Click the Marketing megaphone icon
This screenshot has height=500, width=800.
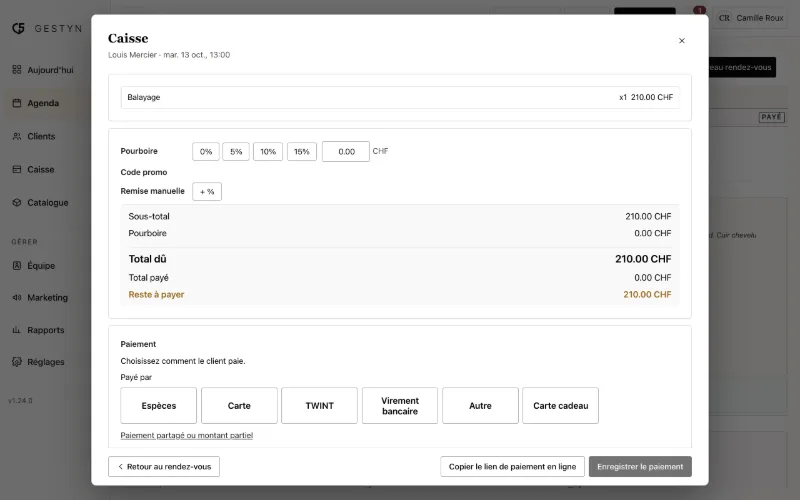pyautogui.click(x=17, y=297)
